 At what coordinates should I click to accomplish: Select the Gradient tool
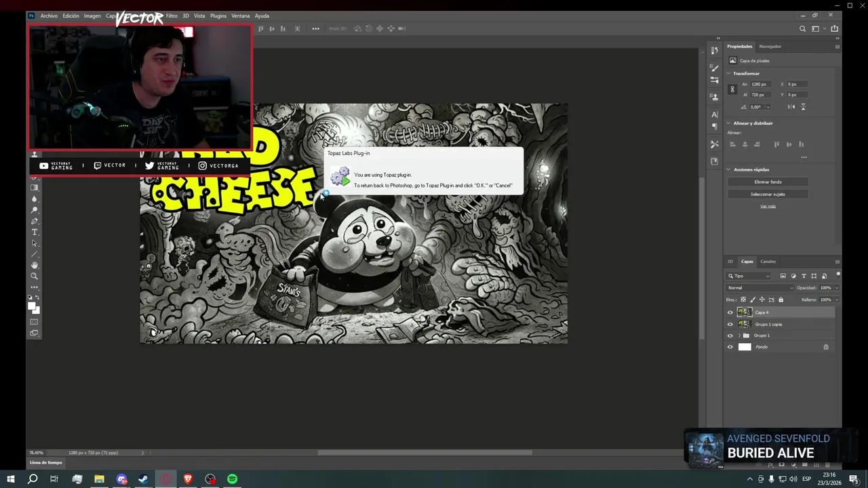point(35,188)
